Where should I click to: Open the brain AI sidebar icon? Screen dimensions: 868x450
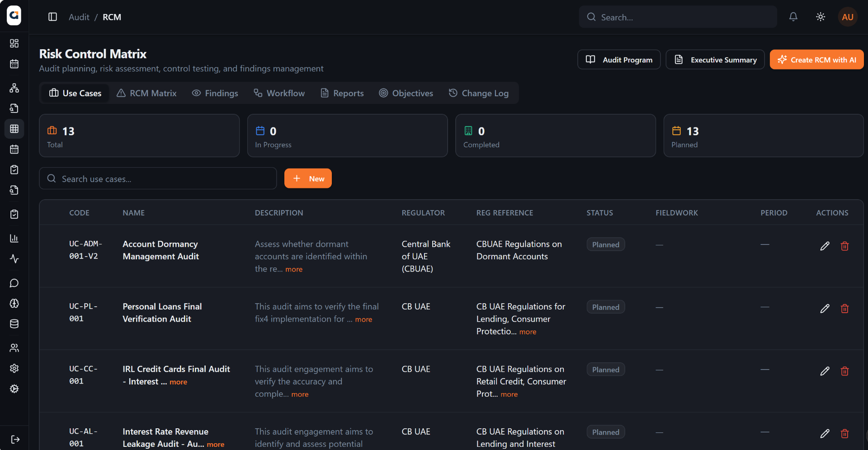click(14, 303)
